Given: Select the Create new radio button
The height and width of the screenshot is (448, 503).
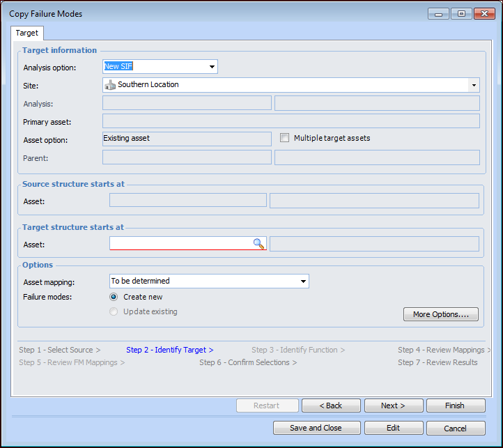Looking at the screenshot, I should tap(114, 297).
